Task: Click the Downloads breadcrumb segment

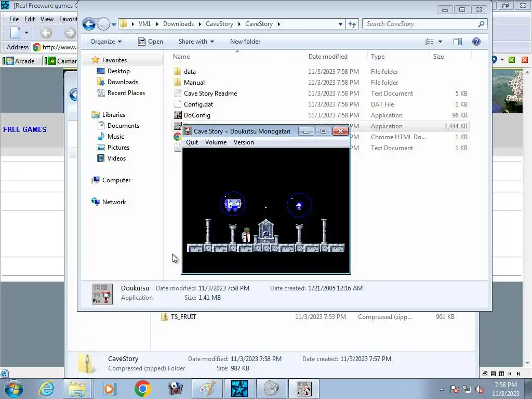Action: tap(179, 24)
